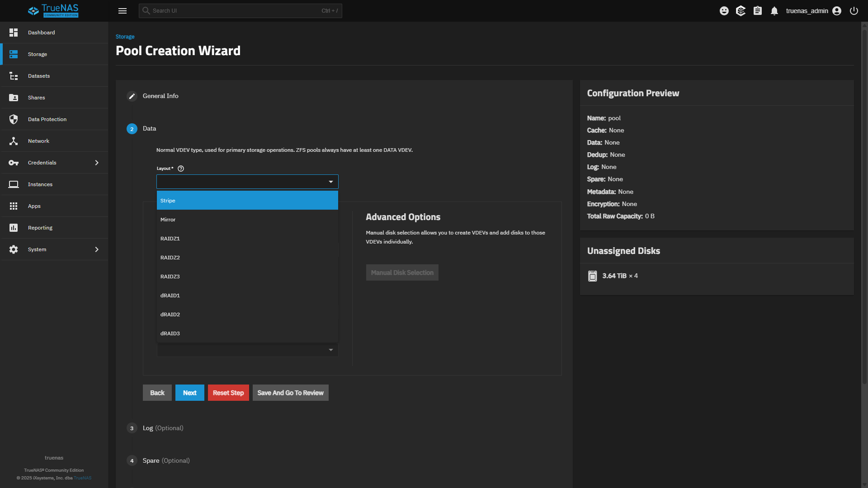868x488 pixels.
Task: Click Save And Go To Review
Action: tap(290, 393)
